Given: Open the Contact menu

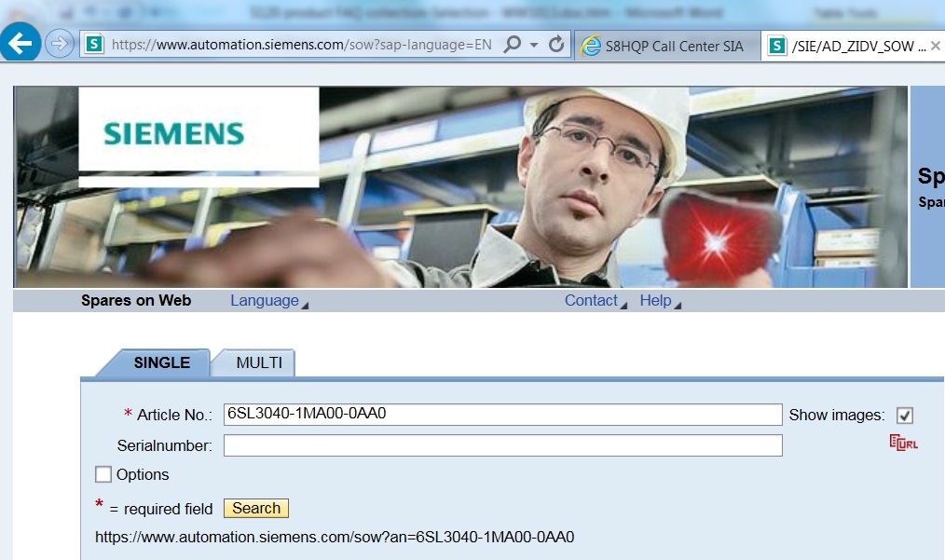Looking at the screenshot, I should [596, 300].
